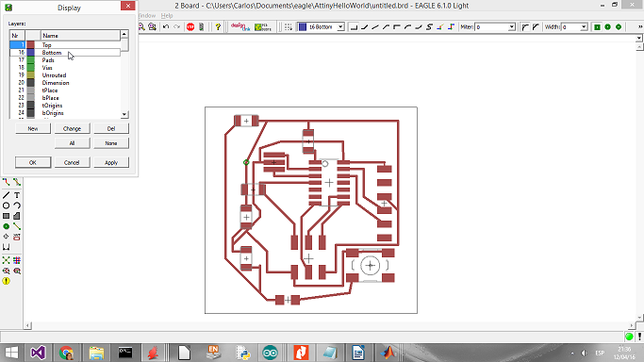Screen dimensions: 644x362
Task: Expand the toolbar overflow chevron
Action: click(639, 26)
